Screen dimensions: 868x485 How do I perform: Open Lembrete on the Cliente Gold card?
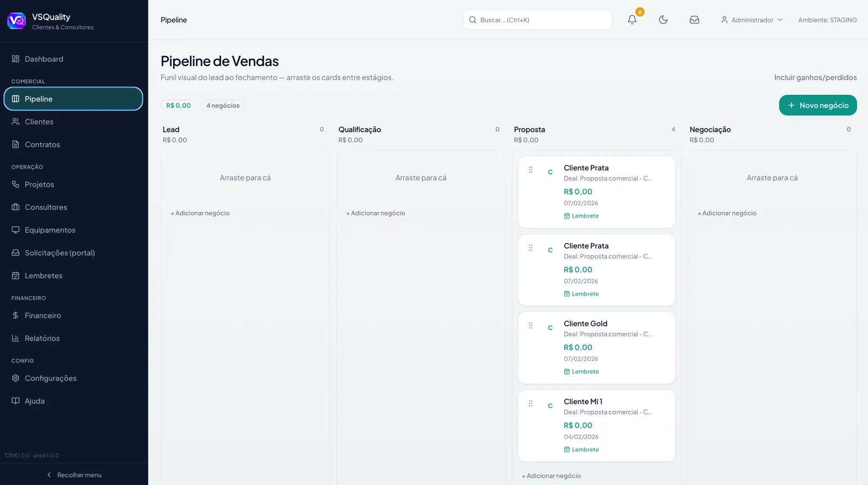(581, 372)
